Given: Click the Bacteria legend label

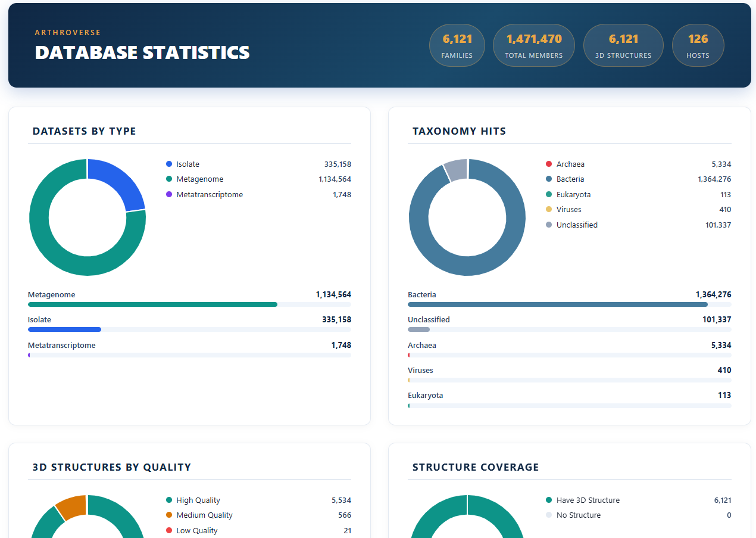Looking at the screenshot, I should (570, 179).
